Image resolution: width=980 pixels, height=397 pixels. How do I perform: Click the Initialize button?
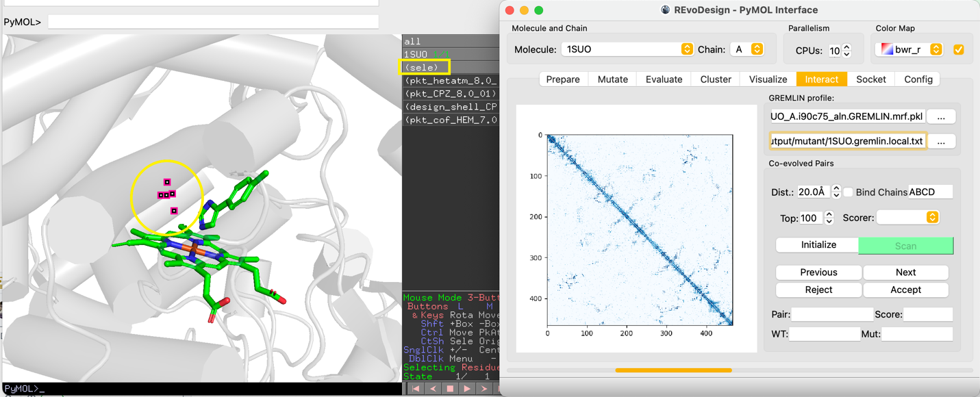click(818, 245)
